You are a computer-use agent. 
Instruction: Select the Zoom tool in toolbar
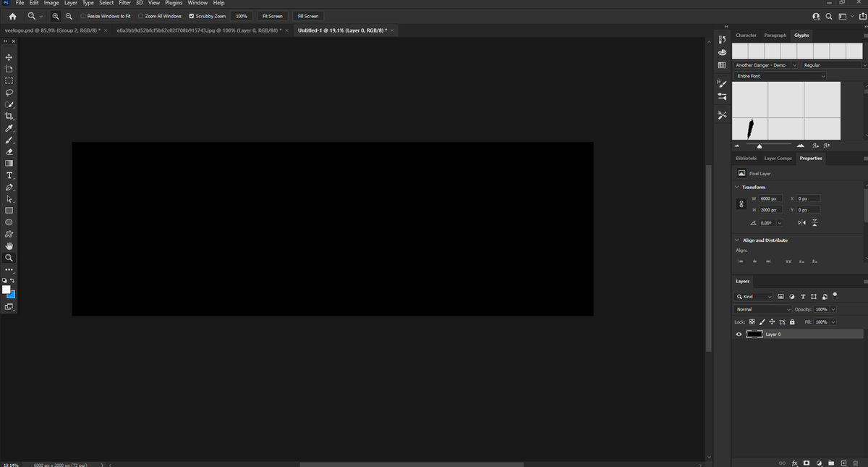coord(9,258)
